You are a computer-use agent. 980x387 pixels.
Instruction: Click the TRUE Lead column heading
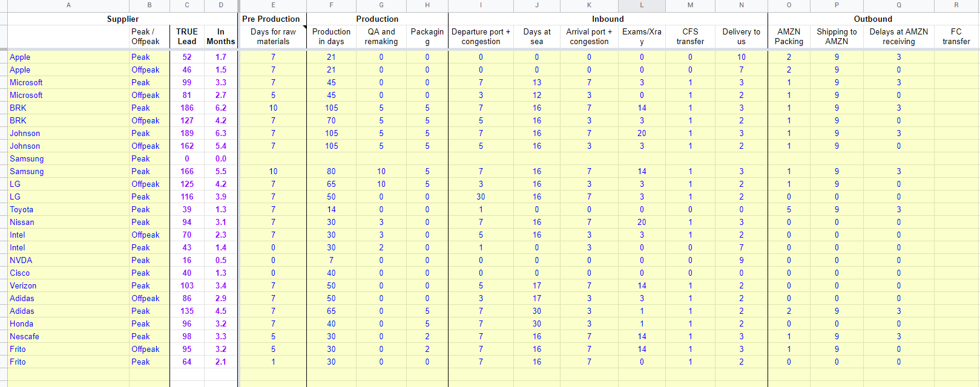[x=187, y=36]
